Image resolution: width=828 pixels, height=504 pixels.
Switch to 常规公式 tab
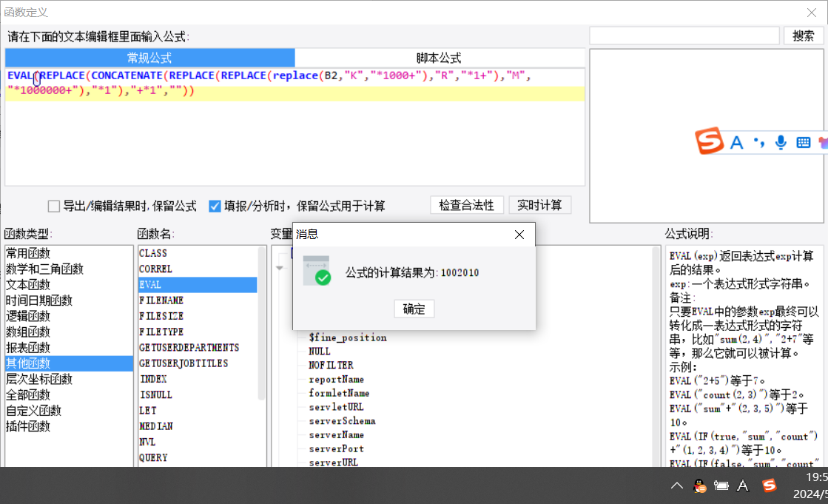pos(150,58)
